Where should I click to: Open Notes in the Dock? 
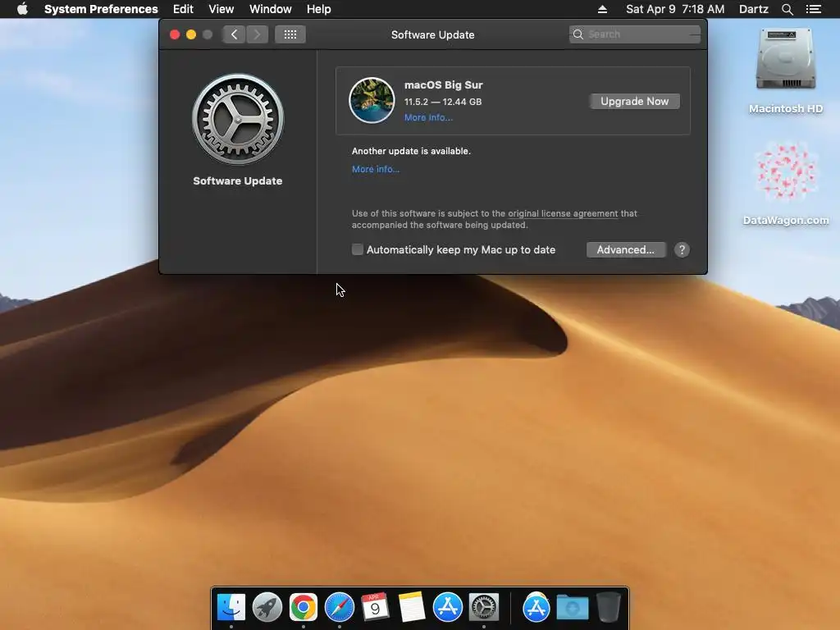pos(412,608)
